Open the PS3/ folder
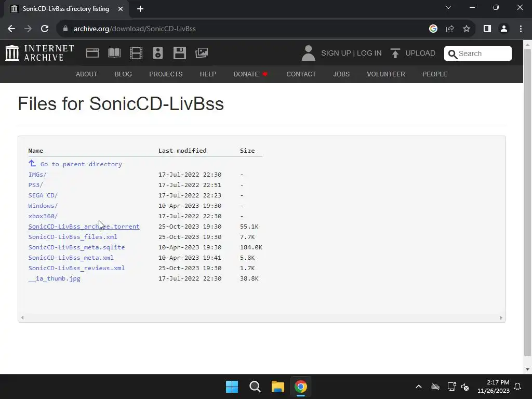This screenshot has width=532, height=399. tap(36, 185)
